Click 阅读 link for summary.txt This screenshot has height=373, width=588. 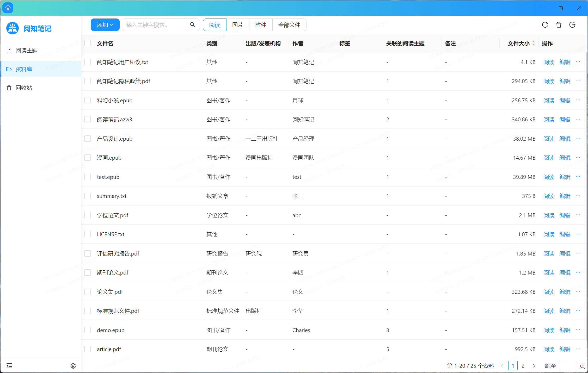pyautogui.click(x=549, y=196)
